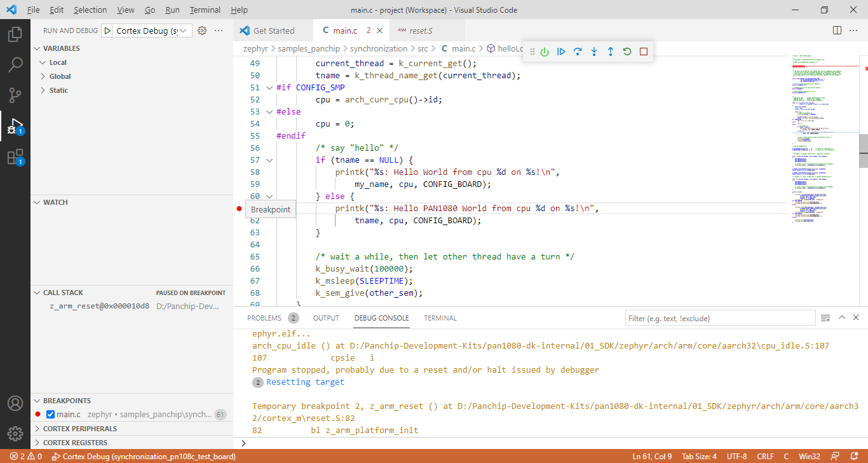Maximize the bottom panel

point(842,318)
